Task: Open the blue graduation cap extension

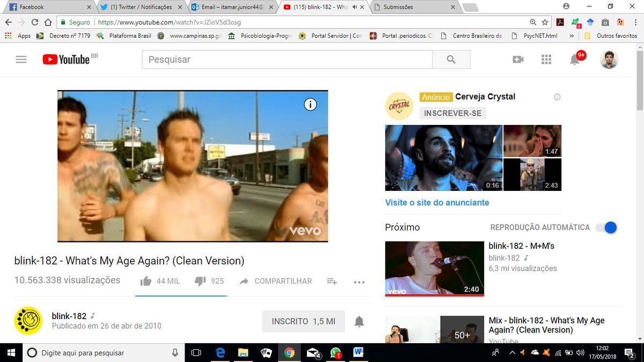Action: pyautogui.click(x=590, y=23)
